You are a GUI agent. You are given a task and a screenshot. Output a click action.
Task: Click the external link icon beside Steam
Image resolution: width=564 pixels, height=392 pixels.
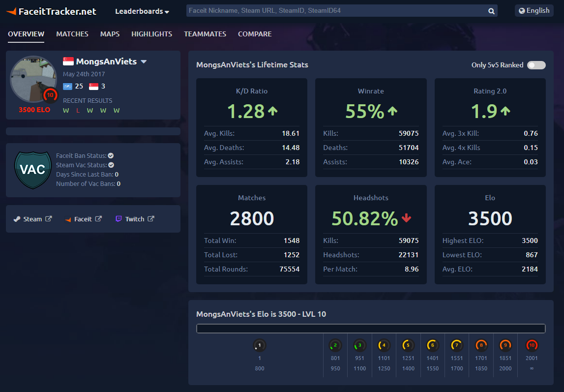point(49,219)
